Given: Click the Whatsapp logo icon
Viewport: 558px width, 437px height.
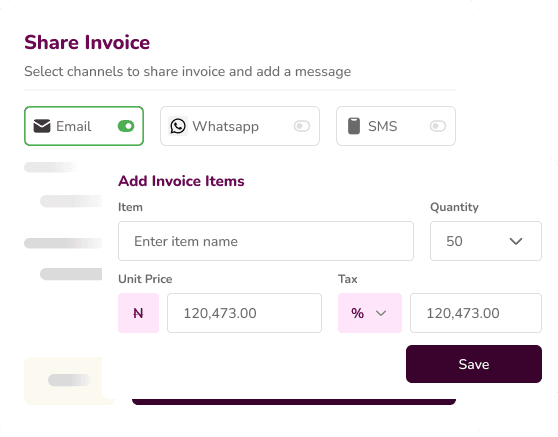Looking at the screenshot, I should click(x=178, y=126).
